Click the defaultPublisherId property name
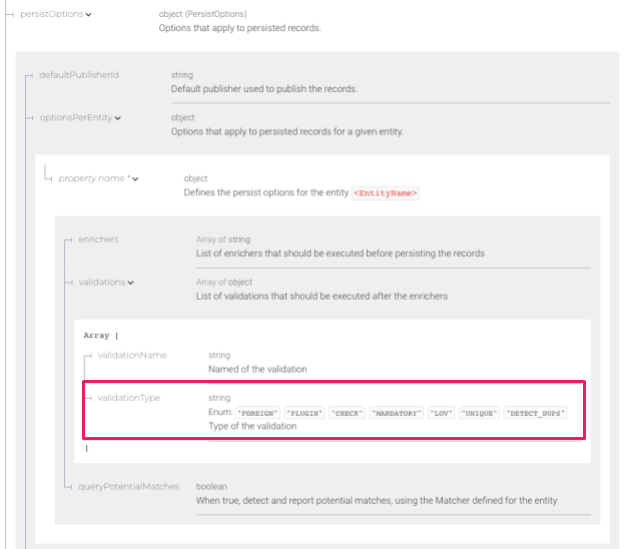Screen dimensions: 624x549 79,75
